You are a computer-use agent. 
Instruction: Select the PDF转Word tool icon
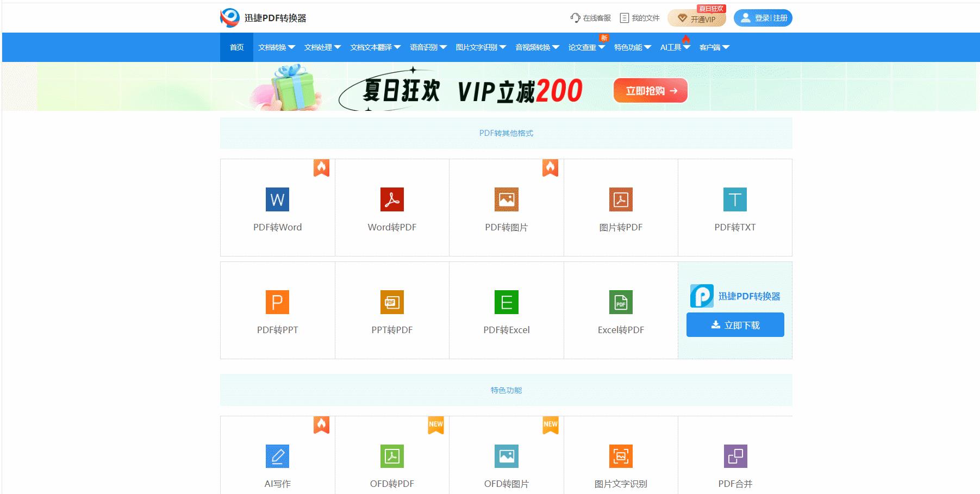click(x=277, y=199)
